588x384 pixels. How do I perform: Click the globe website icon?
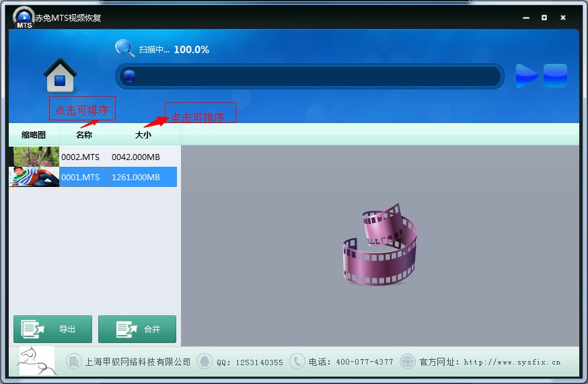[407, 362]
